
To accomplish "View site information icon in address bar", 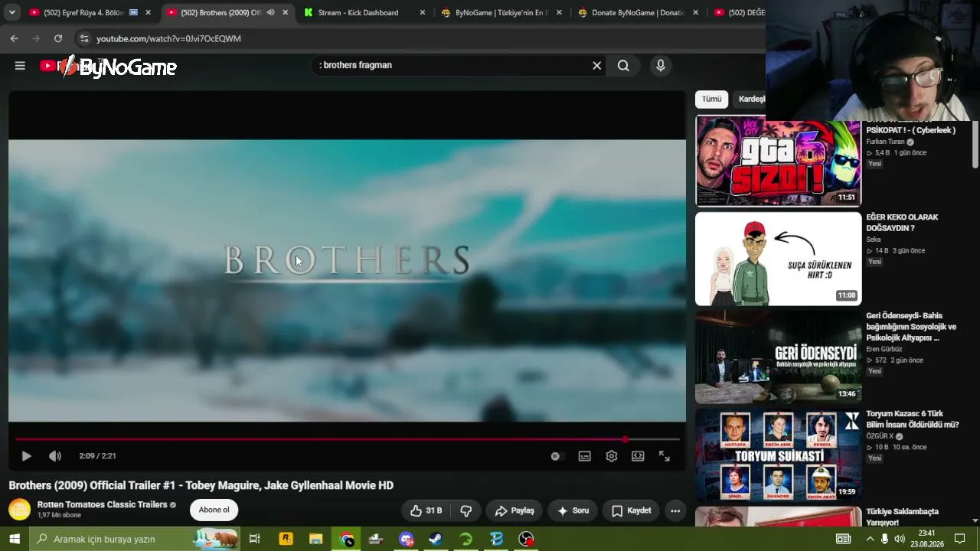I will pos(84,38).
